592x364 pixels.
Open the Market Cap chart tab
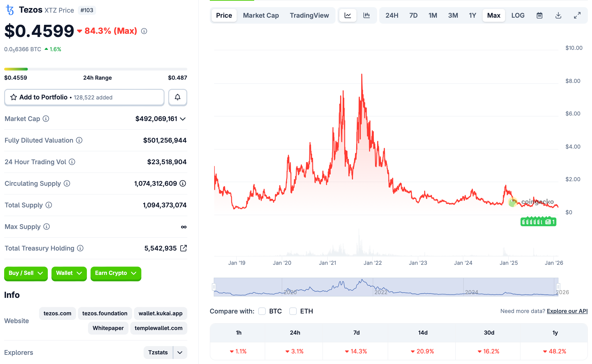click(261, 15)
